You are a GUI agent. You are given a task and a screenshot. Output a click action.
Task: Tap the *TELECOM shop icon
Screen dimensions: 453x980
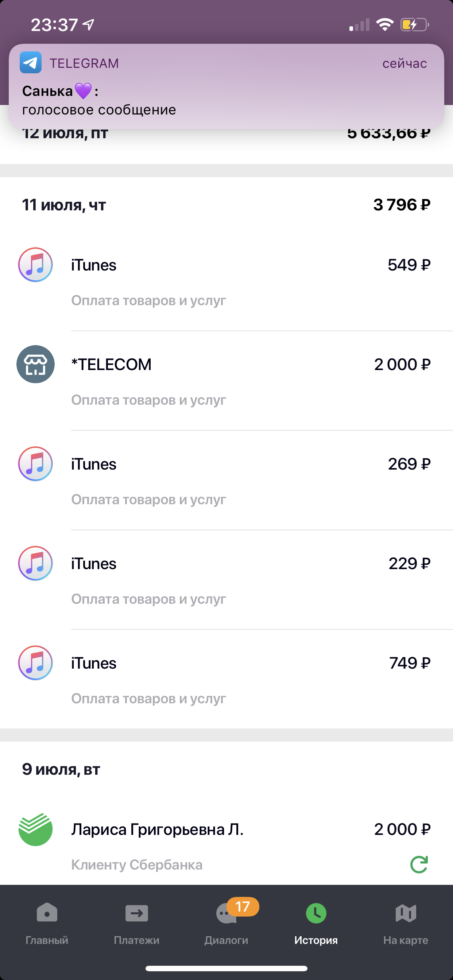click(x=35, y=364)
